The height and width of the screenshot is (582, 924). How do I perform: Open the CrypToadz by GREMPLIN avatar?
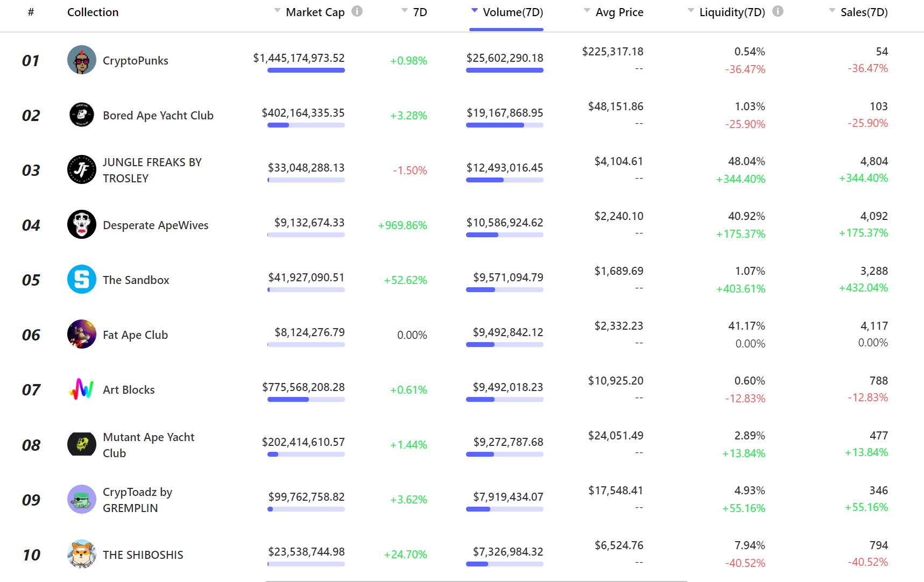click(82, 499)
